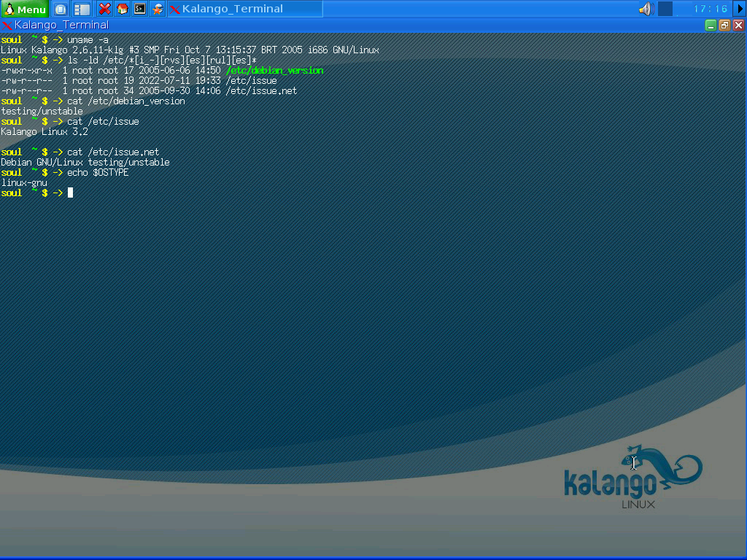The width and height of the screenshot is (747, 560).
Task: Close the Kalango_Terminal window
Action: (x=738, y=26)
